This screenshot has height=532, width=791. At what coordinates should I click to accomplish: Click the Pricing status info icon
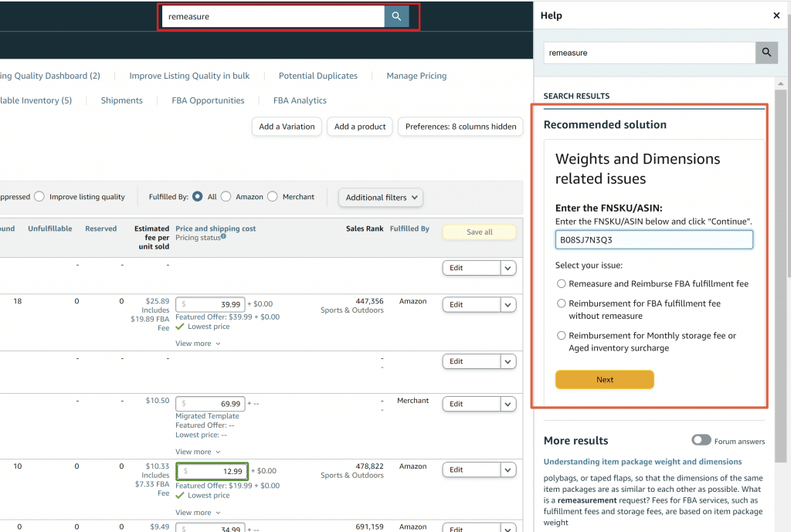point(223,236)
